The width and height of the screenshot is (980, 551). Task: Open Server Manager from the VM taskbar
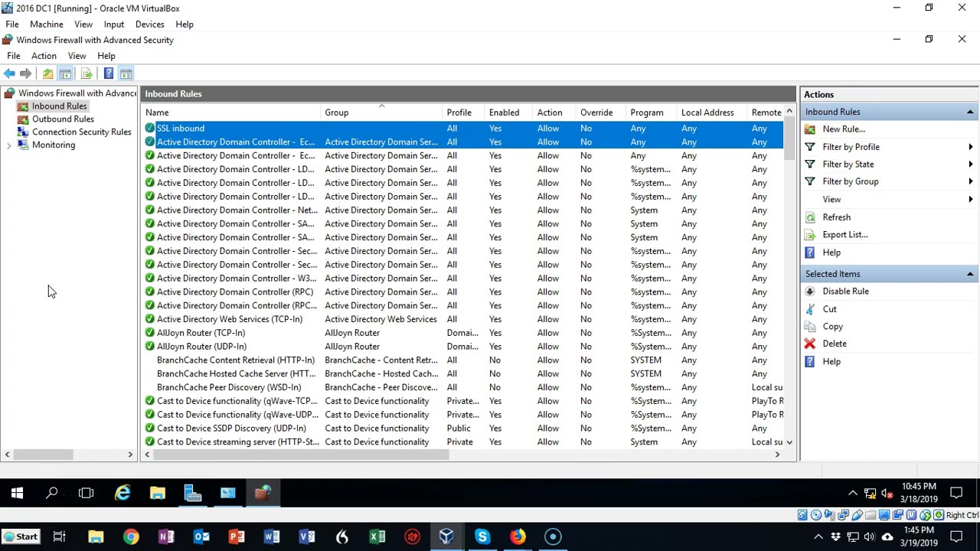tap(193, 494)
